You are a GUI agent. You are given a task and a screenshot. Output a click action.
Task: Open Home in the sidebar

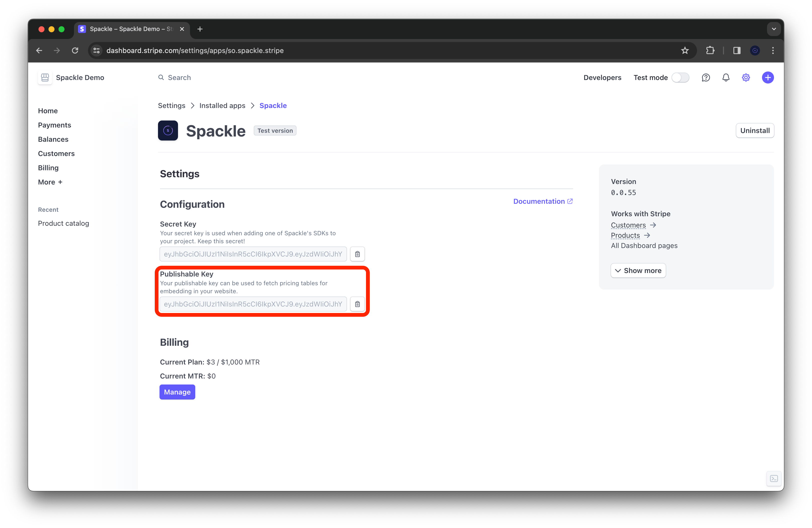point(48,111)
